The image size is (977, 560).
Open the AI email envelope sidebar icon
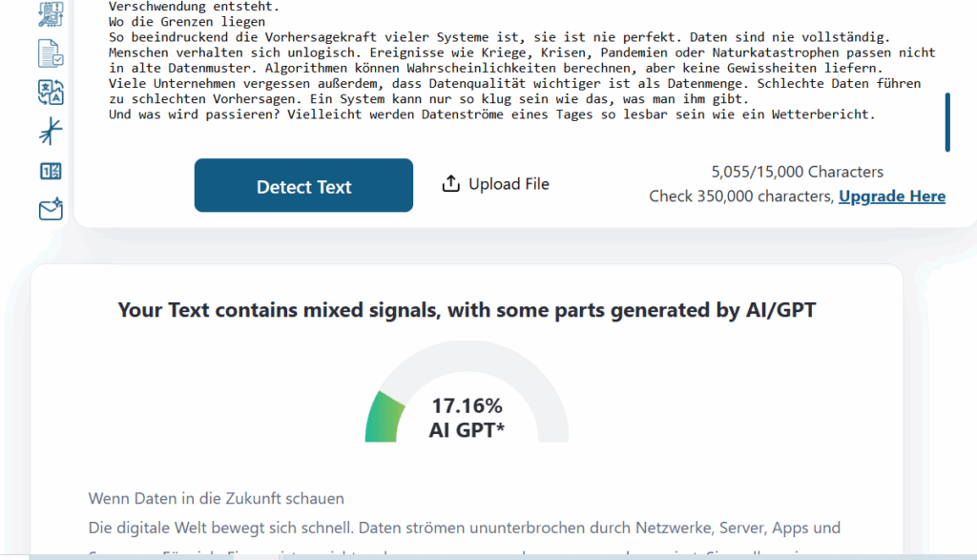[x=51, y=209]
